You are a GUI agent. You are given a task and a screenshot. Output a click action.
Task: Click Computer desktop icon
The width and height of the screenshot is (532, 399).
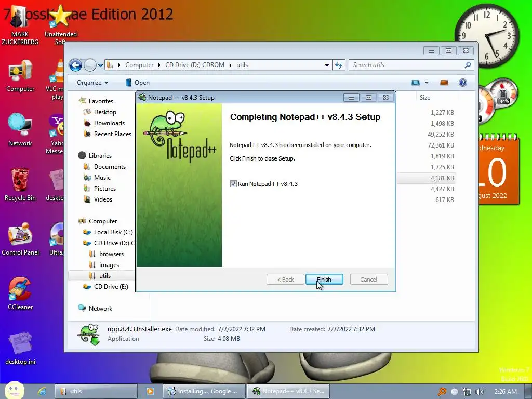coord(20,76)
